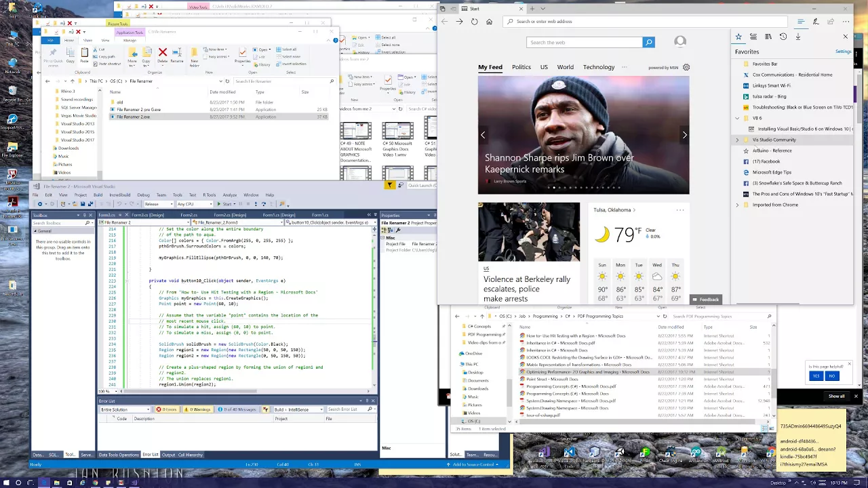Screen dimensions: 868x488
Task: Click Settings link in Favorites pane
Action: 844,52
